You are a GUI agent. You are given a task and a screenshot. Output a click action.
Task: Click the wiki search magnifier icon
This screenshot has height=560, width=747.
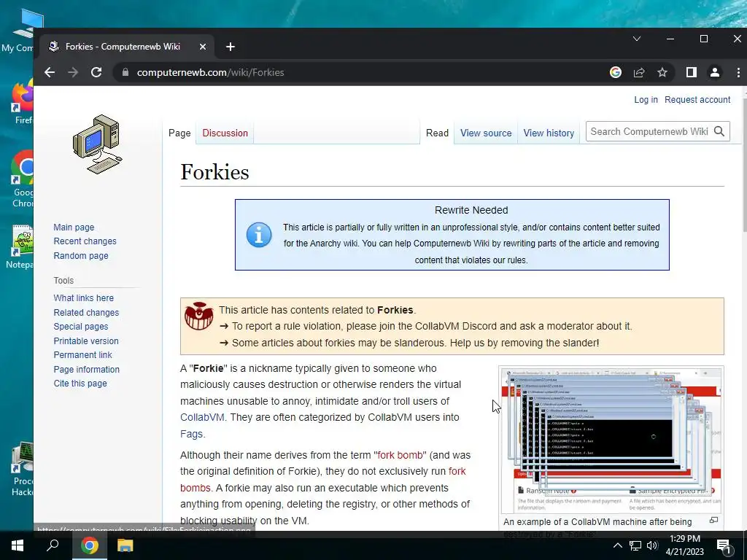[719, 131]
